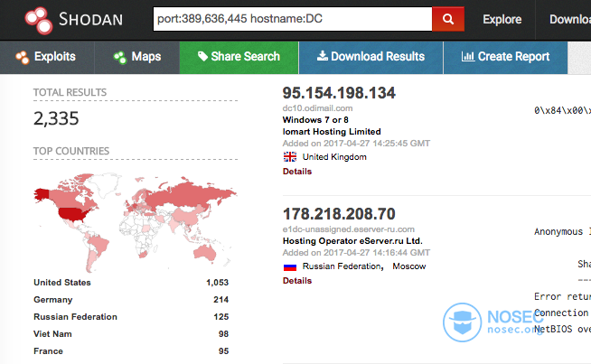Click the total results count 2,335
The image size is (591, 364).
[56, 118]
